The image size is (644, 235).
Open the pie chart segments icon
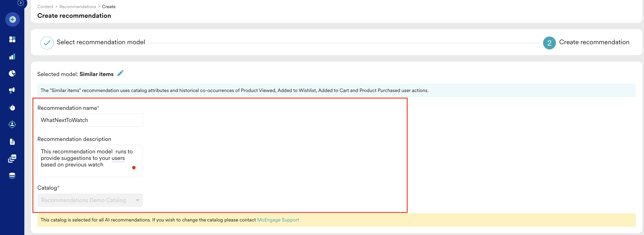click(12, 73)
